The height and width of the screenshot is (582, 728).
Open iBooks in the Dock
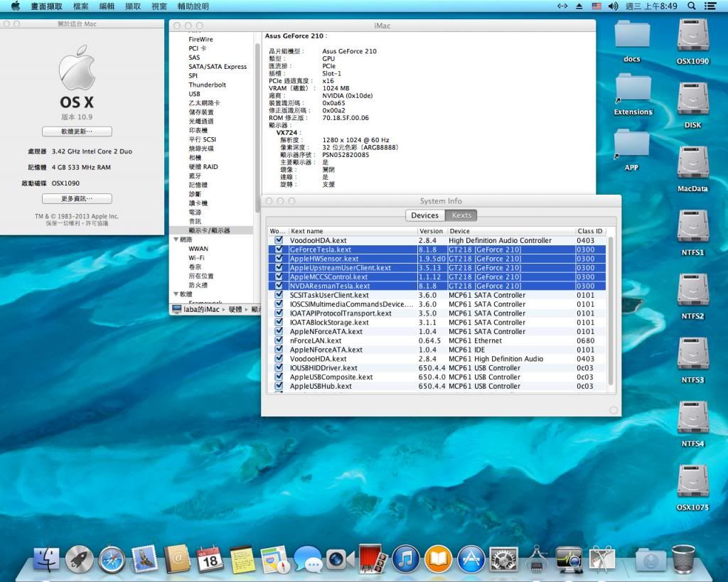point(438,559)
